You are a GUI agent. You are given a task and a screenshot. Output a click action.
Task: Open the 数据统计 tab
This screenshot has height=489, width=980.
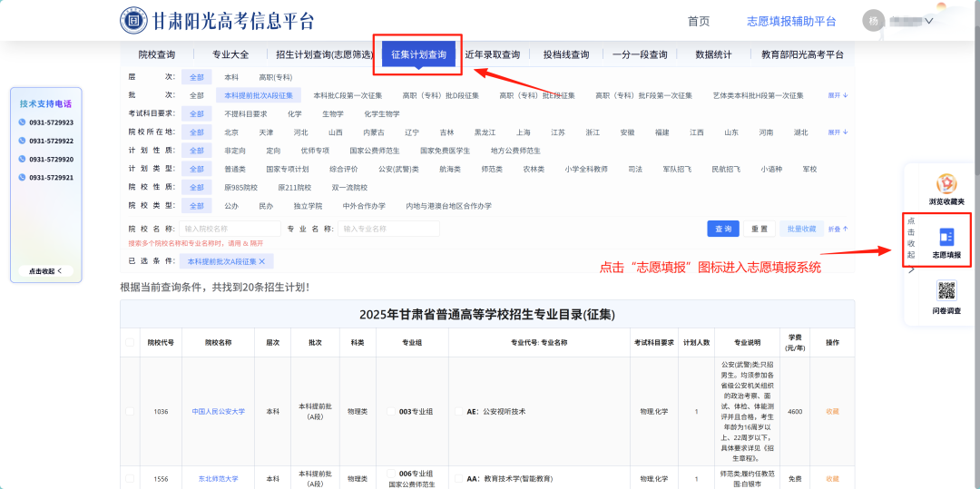(713, 54)
